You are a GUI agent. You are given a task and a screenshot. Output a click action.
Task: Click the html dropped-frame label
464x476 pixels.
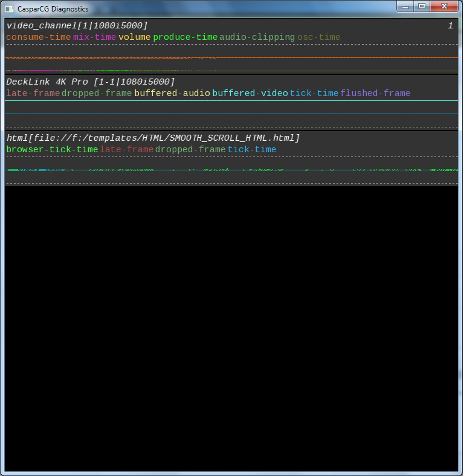tap(190, 149)
